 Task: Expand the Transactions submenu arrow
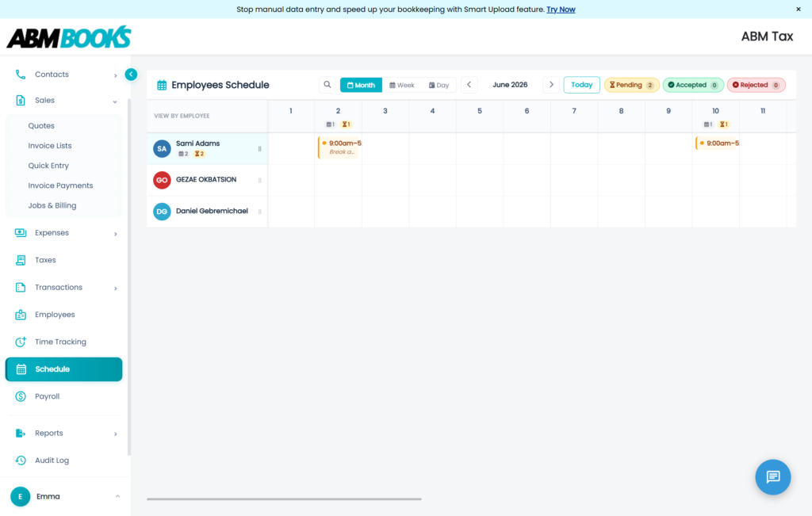(x=116, y=289)
